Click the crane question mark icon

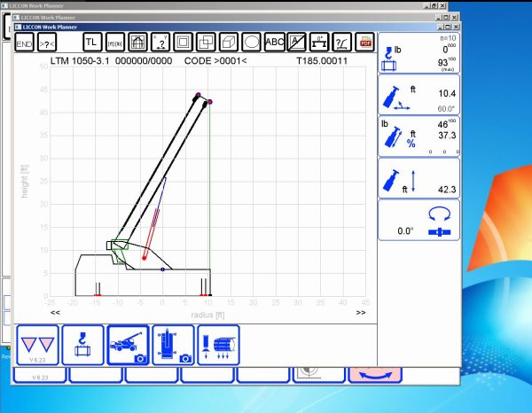(x=342, y=43)
